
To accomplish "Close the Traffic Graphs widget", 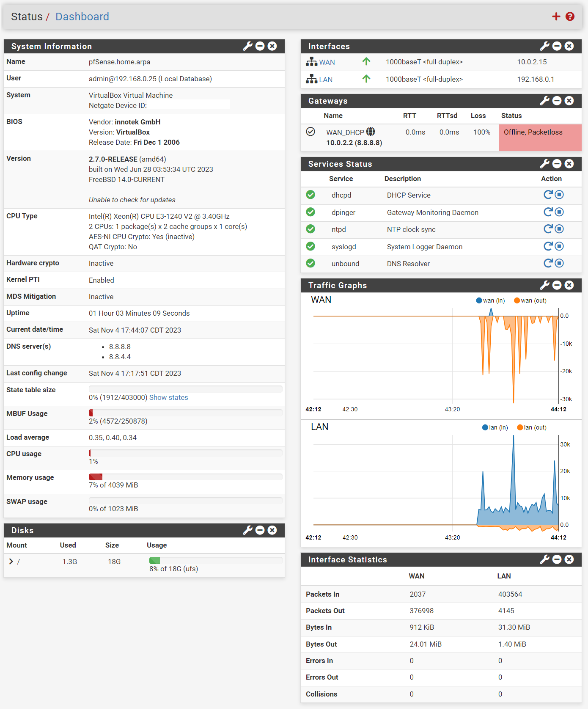I will coord(569,285).
